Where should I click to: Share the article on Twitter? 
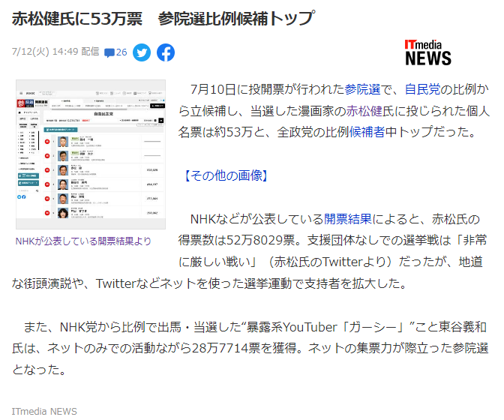(x=142, y=52)
